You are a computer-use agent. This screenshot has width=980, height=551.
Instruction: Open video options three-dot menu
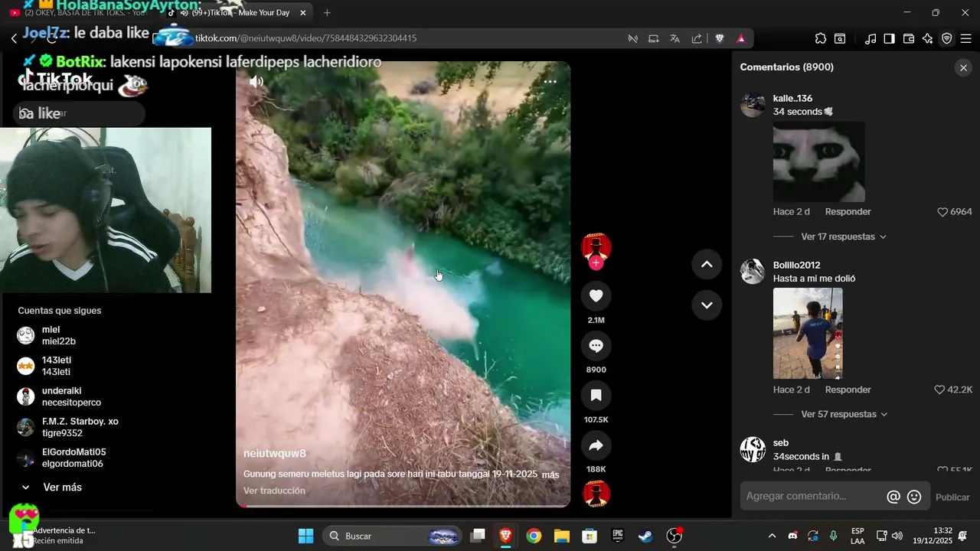click(550, 81)
